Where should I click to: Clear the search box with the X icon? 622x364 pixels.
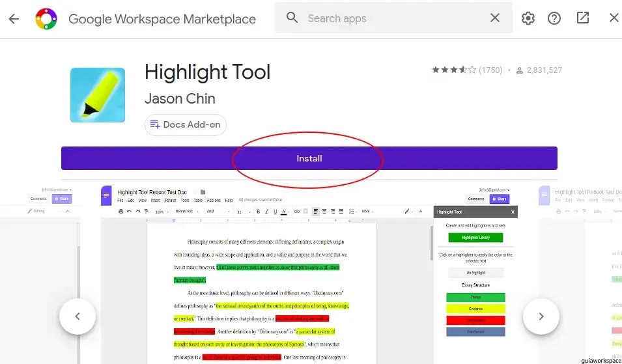494,18
